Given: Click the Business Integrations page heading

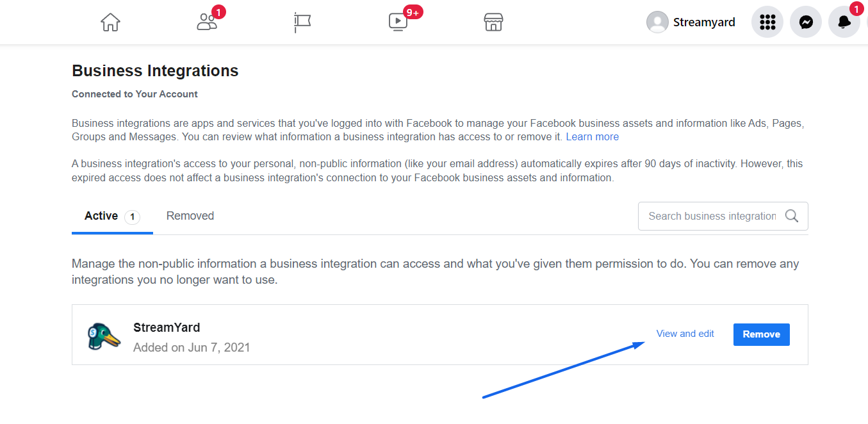Looking at the screenshot, I should (155, 70).
